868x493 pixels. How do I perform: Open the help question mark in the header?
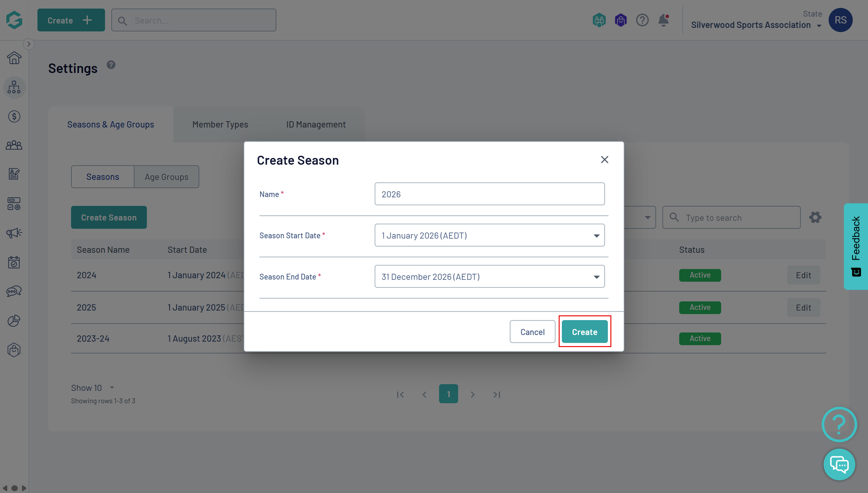pyautogui.click(x=642, y=20)
